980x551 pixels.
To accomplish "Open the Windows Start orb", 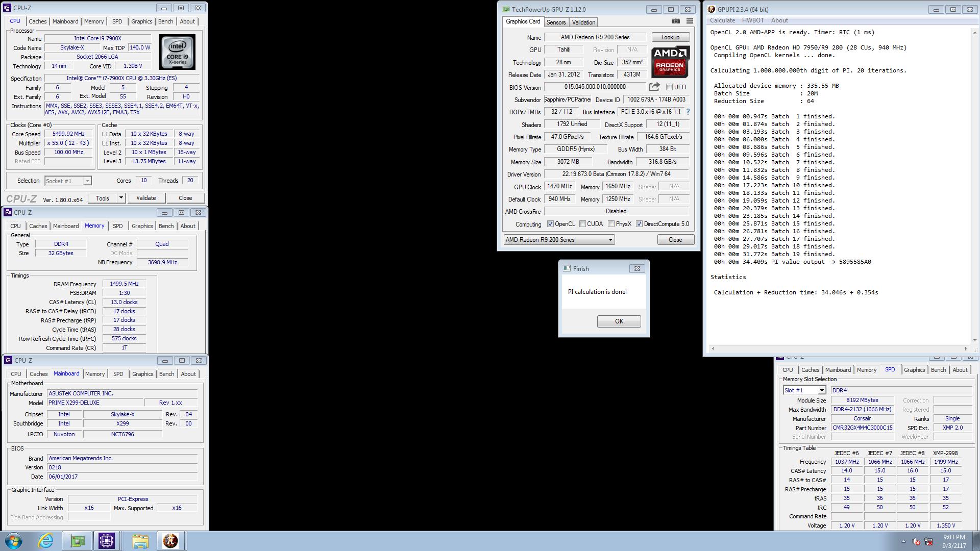I will [x=14, y=541].
